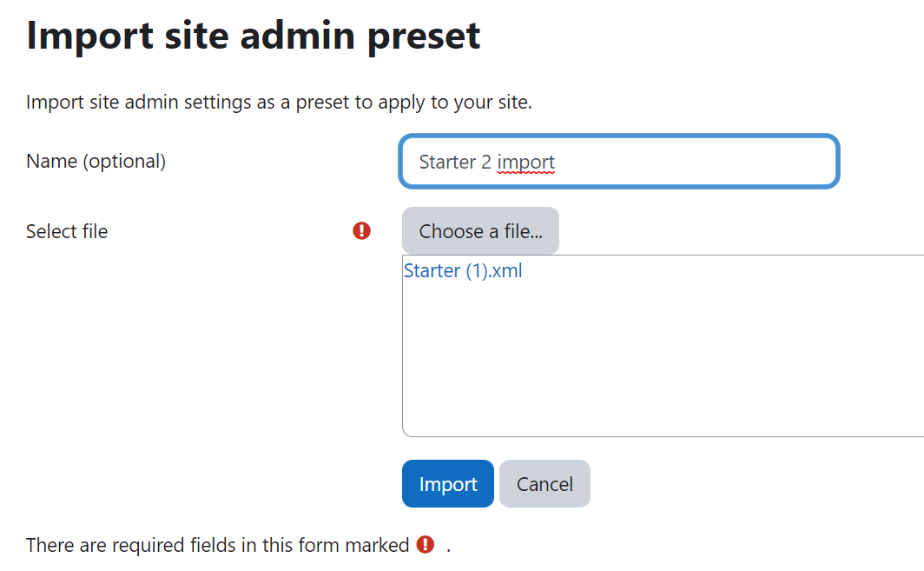Open the Starter (1).xml file link
924x571 pixels.
[x=463, y=270]
